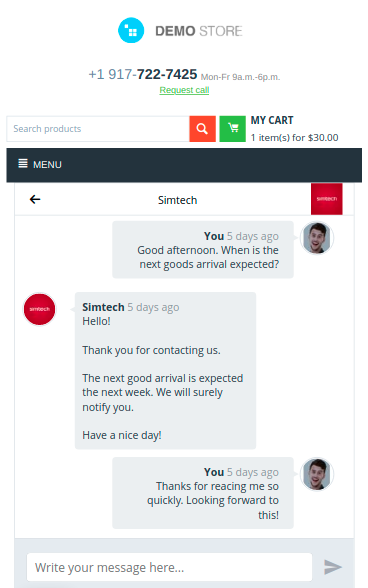368x588 pixels.
Task: Click the orange search magnifier button
Action: coord(202,129)
